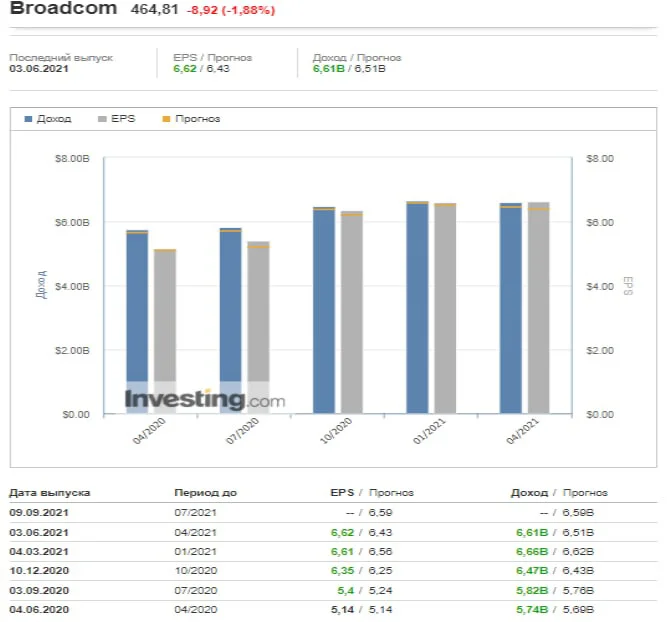Click the revenue value 6,66B in table

click(x=532, y=552)
